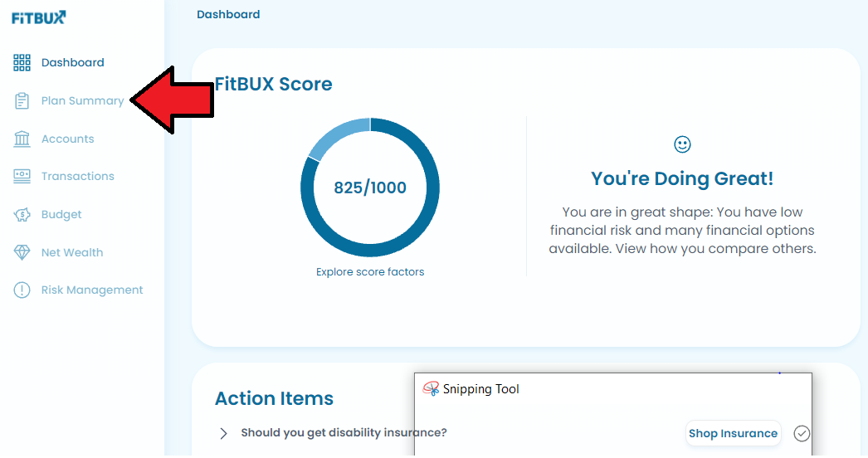Click the Dashboard breadcrumb title
This screenshot has width=868, height=458.
point(228,14)
